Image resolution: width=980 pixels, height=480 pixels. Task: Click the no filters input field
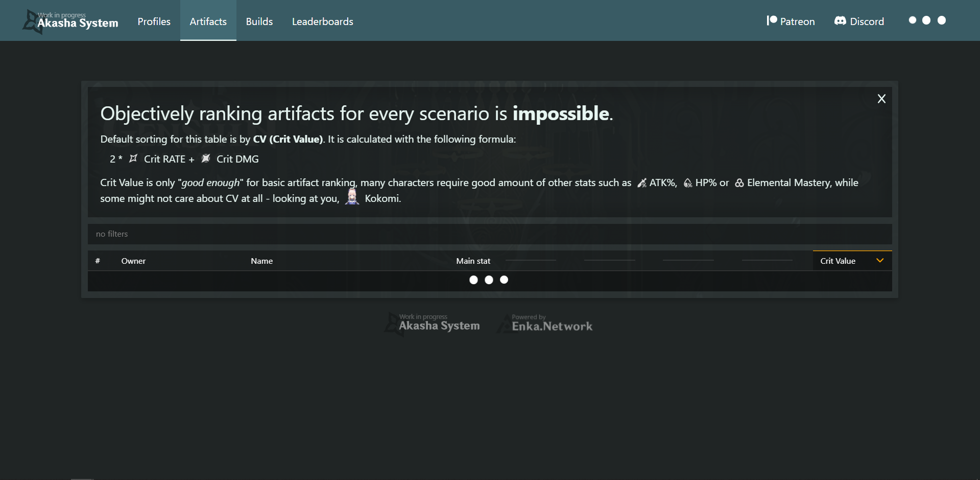(489, 234)
